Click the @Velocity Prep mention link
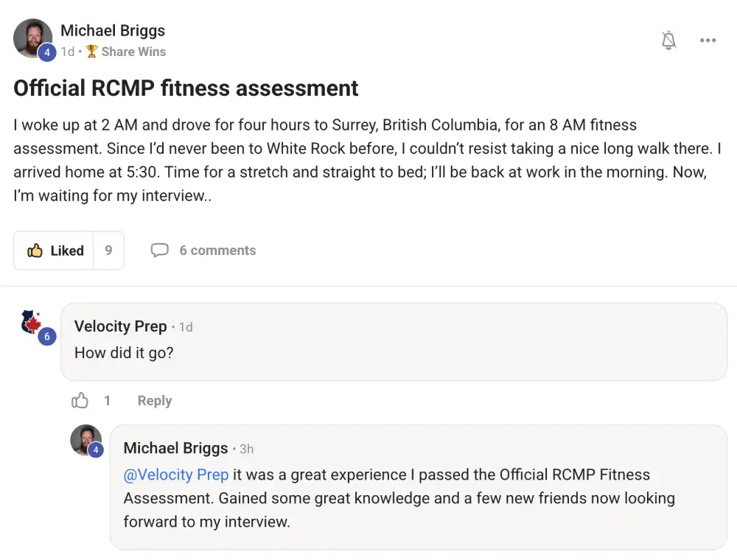 click(176, 475)
